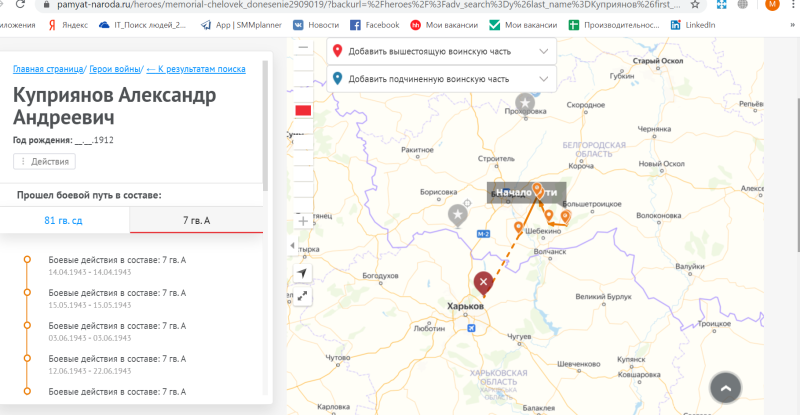800x415 pixels.
Task: Open the 'Герои войны' breadcrumb link
Action: pos(114,69)
